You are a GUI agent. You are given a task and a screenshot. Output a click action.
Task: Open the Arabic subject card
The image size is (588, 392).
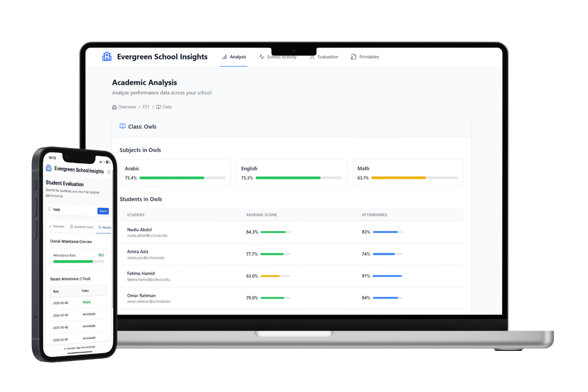coord(175,172)
